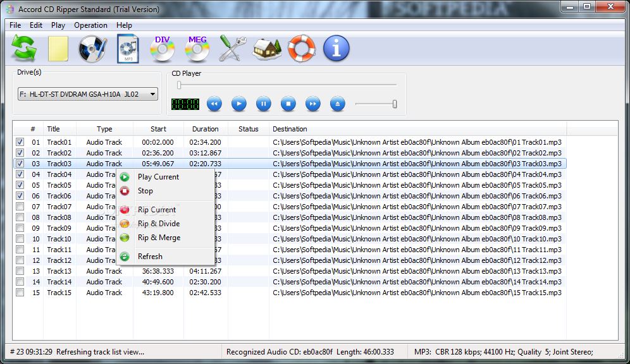Choose Stop in the context menu
The width and height of the screenshot is (630, 364).
166,191
